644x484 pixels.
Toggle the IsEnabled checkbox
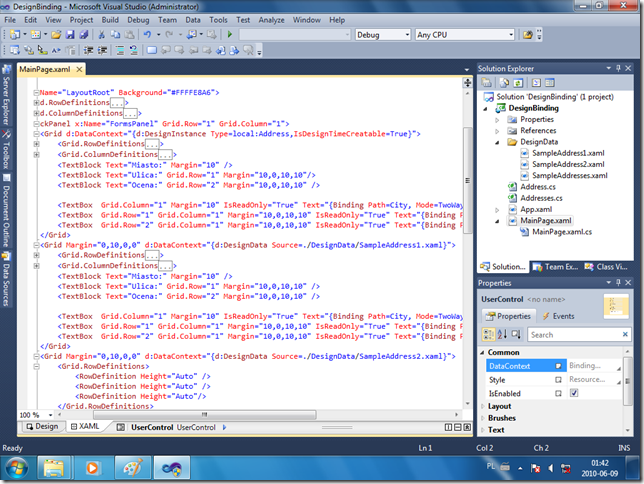tap(574, 393)
